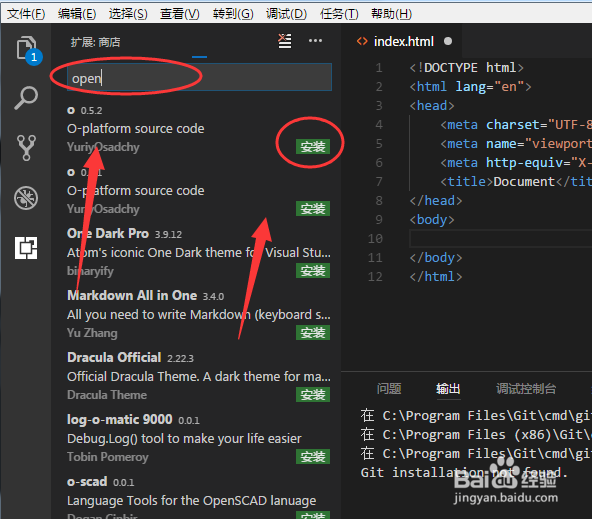The height and width of the screenshot is (519, 592).
Task: Click the Git installation not found output line
Action: point(464,473)
